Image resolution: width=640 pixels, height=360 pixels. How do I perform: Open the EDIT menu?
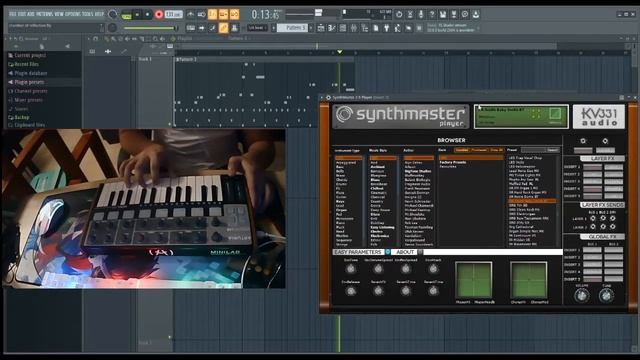[22, 14]
